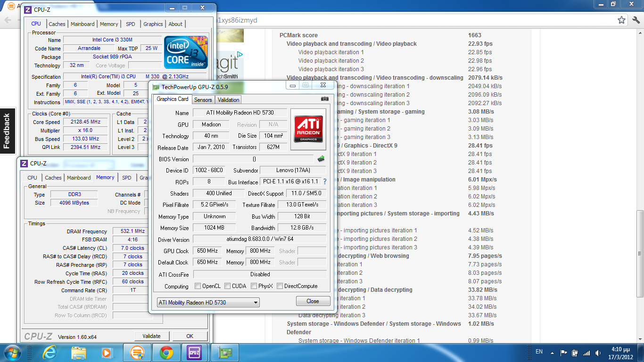The height and width of the screenshot is (362, 644).
Task: Switch to CPU-Z purple taskbar icon
Action: tap(194, 353)
